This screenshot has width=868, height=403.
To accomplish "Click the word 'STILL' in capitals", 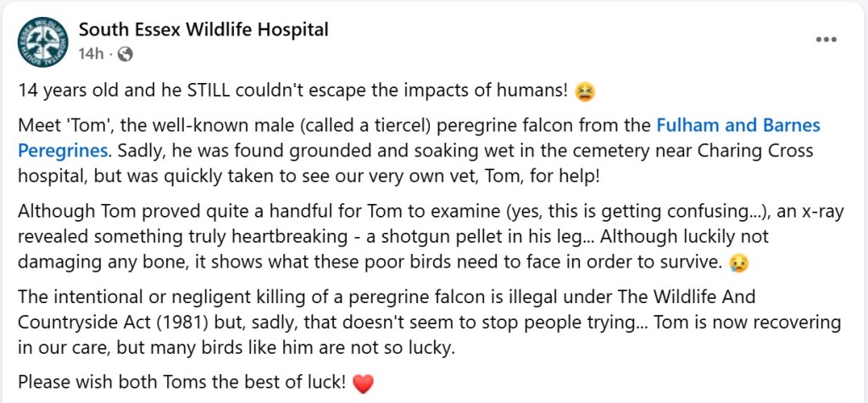I will click(x=225, y=89).
